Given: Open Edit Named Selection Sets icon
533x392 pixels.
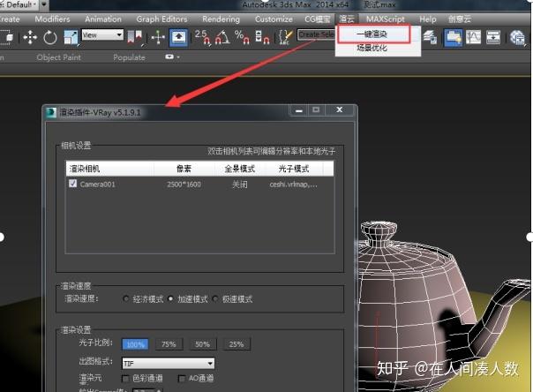Looking at the screenshot, I should coord(286,37).
